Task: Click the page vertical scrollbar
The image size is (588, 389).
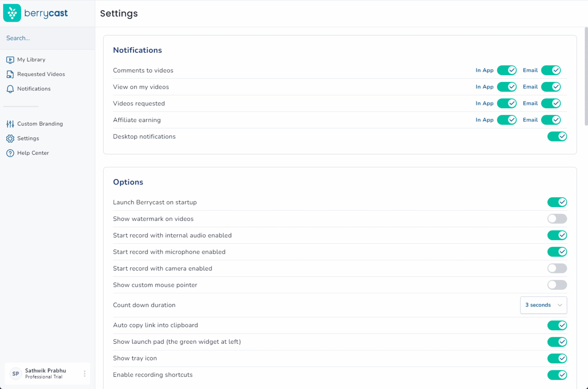Action: (x=586, y=76)
